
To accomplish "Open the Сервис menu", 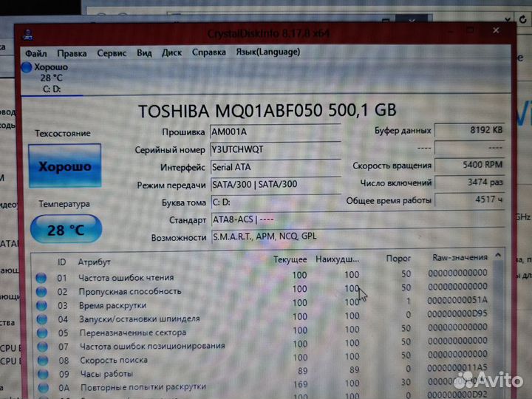I will [x=112, y=53].
